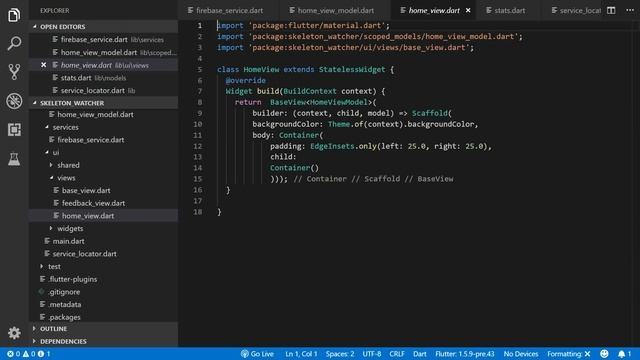Click the EdgeInsets text on line 12

[332, 146]
